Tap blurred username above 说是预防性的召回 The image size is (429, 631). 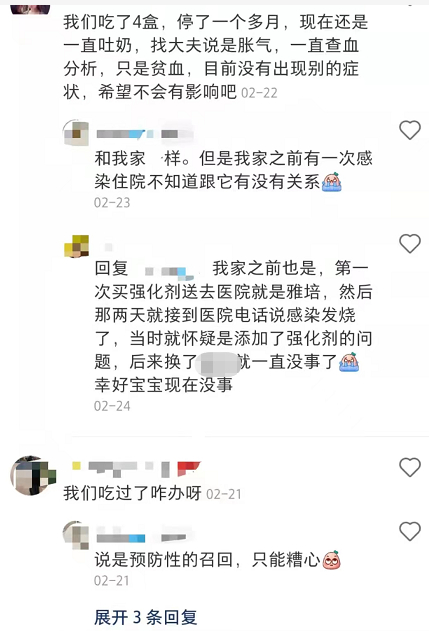pyautogui.click(x=141, y=538)
